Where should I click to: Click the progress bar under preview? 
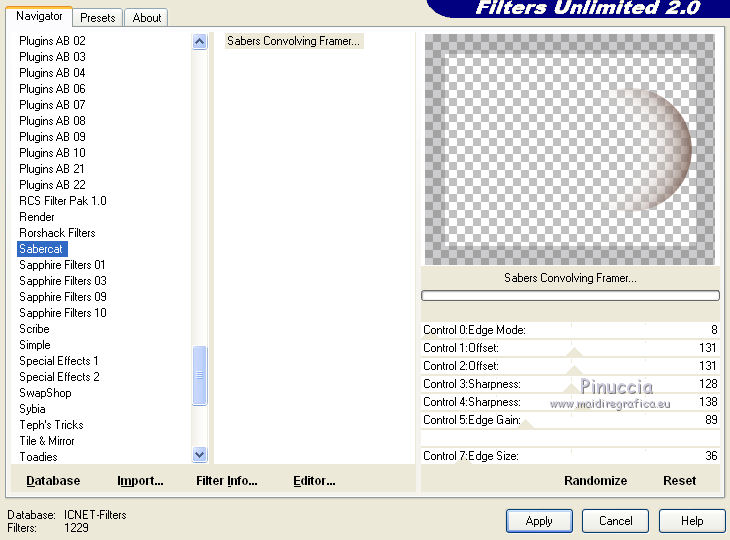point(570,296)
